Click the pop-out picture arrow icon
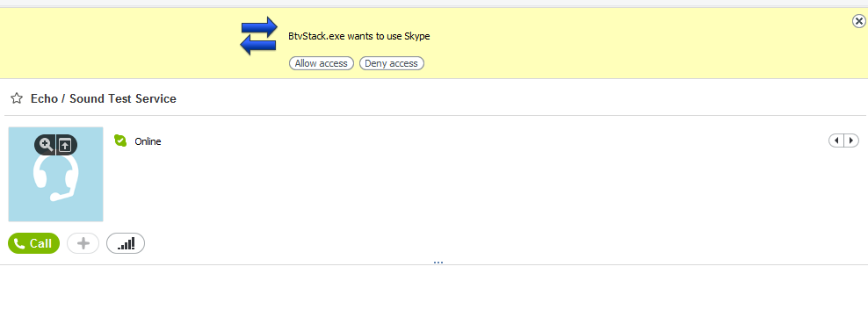868x317 pixels. pyautogui.click(x=65, y=145)
